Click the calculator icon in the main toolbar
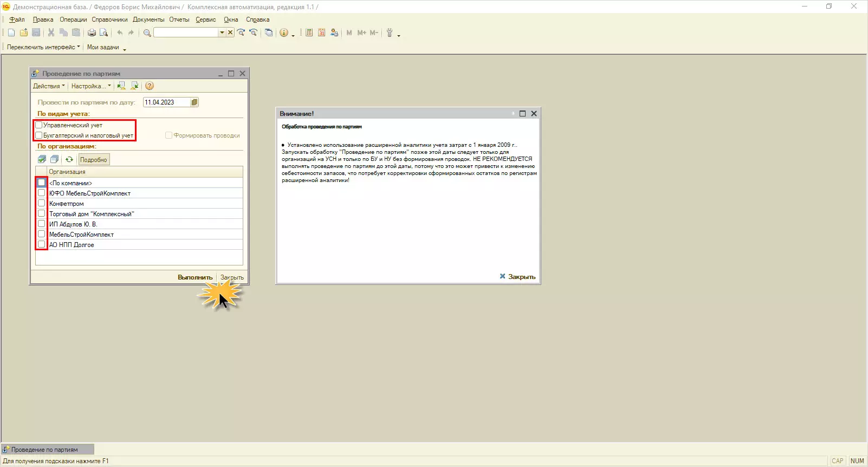868x467 pixels. pyautogui.click(x=309, y=33)
